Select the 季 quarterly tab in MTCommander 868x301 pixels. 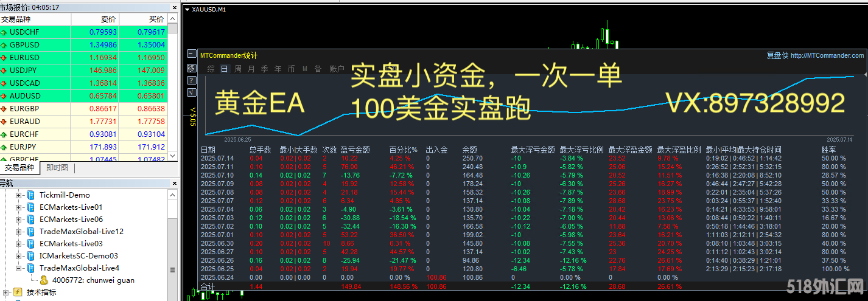pos(265,69)
